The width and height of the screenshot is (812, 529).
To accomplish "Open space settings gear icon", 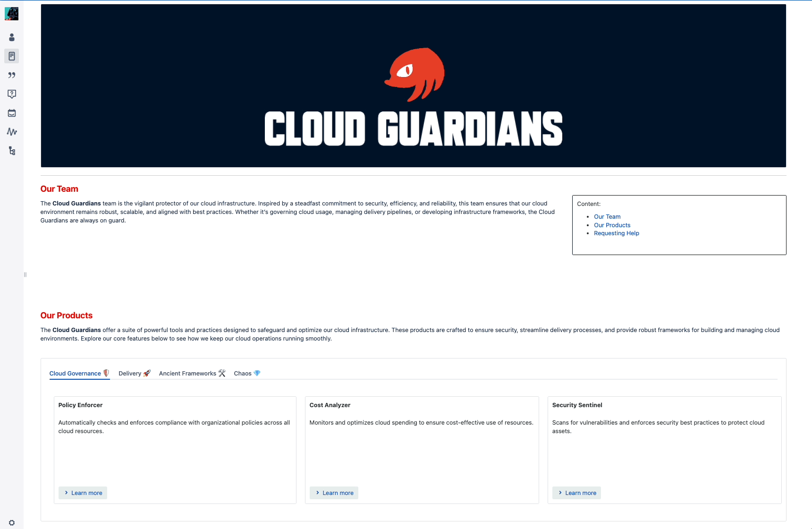I will 12,522.
